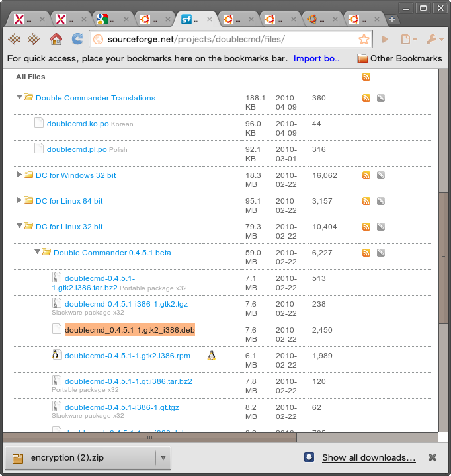Download doublecmd-0.4.5.1-1.gtk2.i386.rpm
The image size is (451, 476).
(x=128, y=356)
